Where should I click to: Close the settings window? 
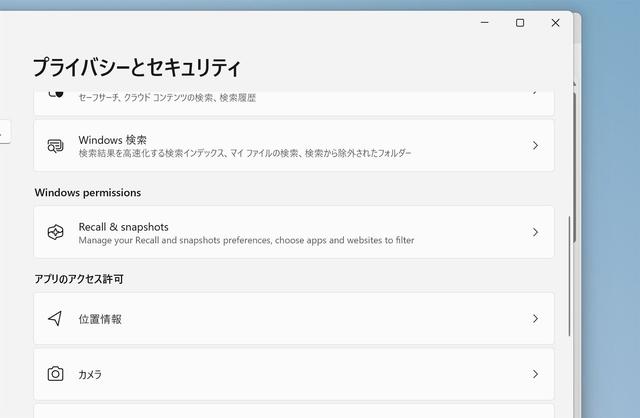click(x=556, y=23)
